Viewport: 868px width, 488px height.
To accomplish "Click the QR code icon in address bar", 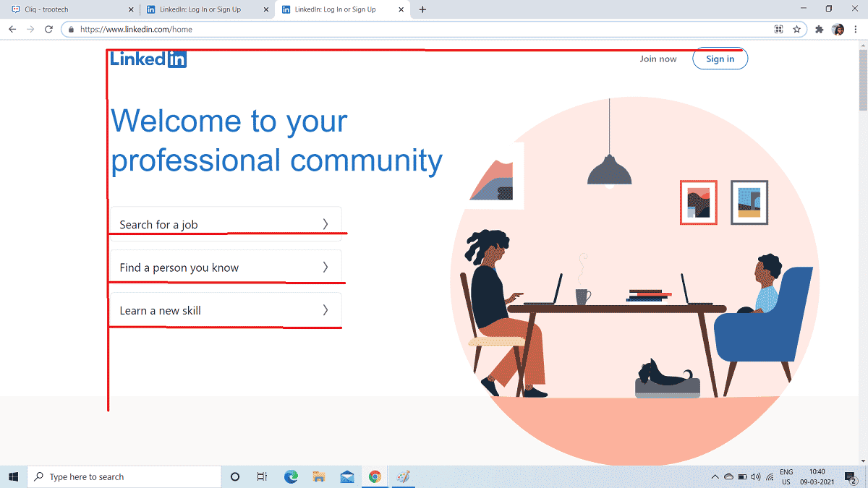I will (x=778, y=30).
